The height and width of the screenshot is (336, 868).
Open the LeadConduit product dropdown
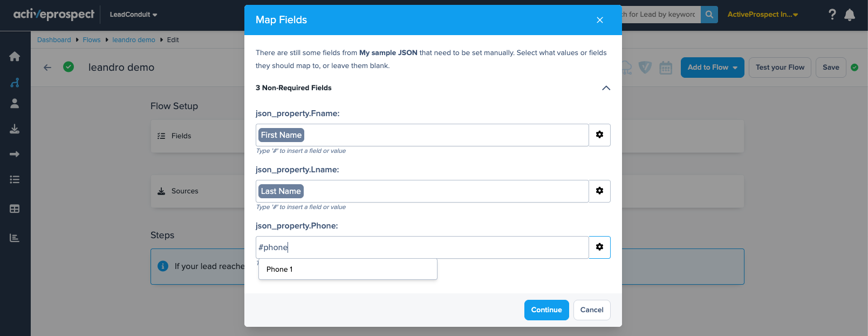133,15
